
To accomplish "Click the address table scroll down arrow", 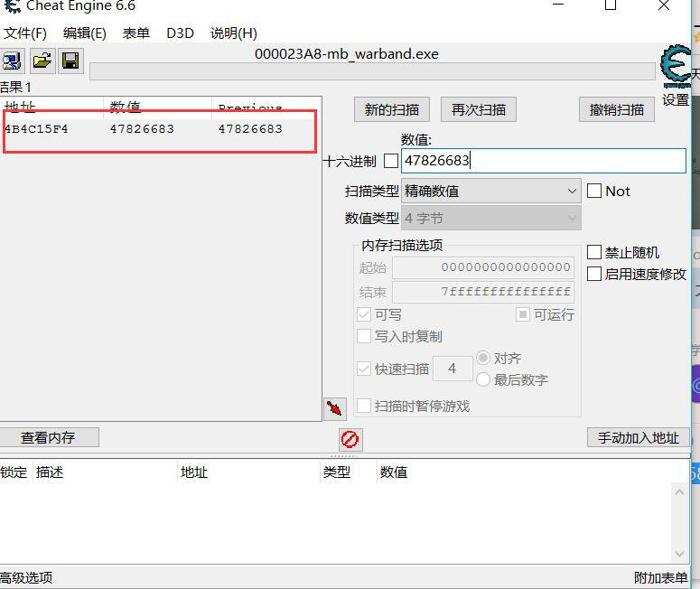I will (x=679, y=554).
